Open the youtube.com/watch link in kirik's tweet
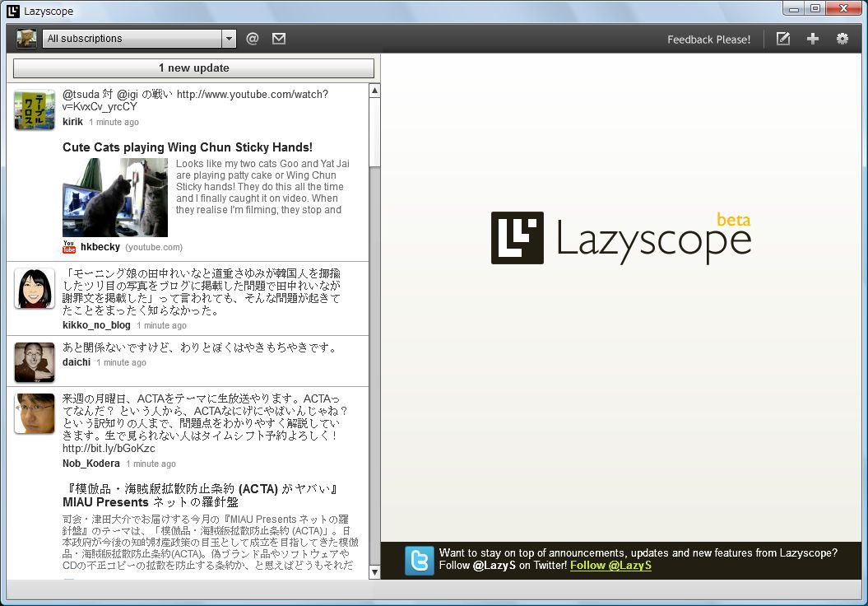 [196, 100]
